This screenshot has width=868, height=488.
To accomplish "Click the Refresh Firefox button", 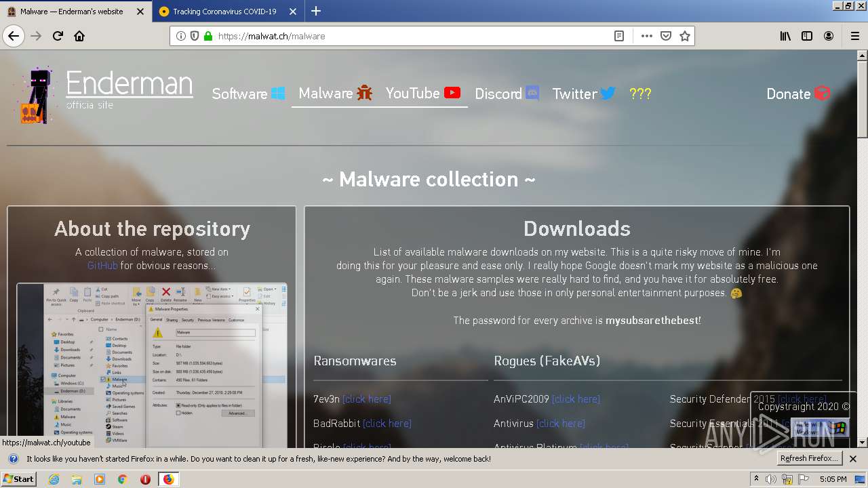I will (810, 459).
